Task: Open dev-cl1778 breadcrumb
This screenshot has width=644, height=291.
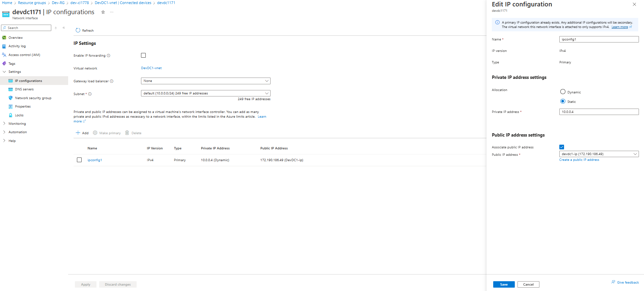Action: tap(80, 3)
